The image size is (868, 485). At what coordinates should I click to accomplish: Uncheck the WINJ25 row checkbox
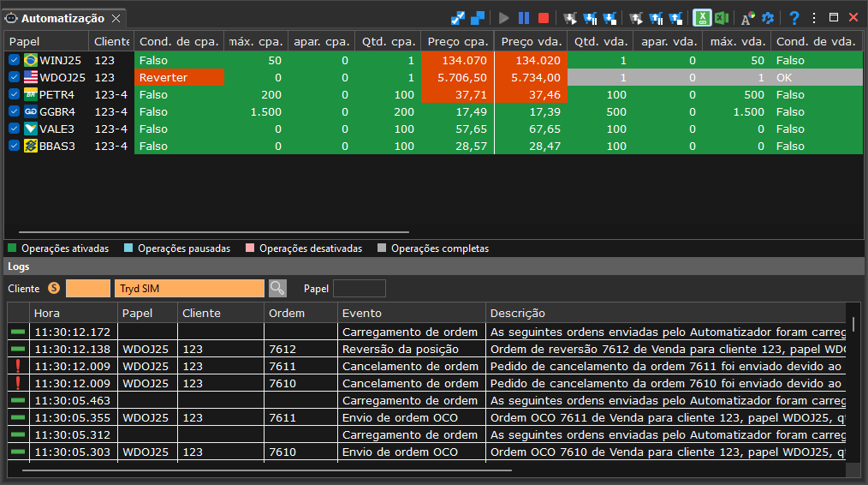click(x=15, y=60)
